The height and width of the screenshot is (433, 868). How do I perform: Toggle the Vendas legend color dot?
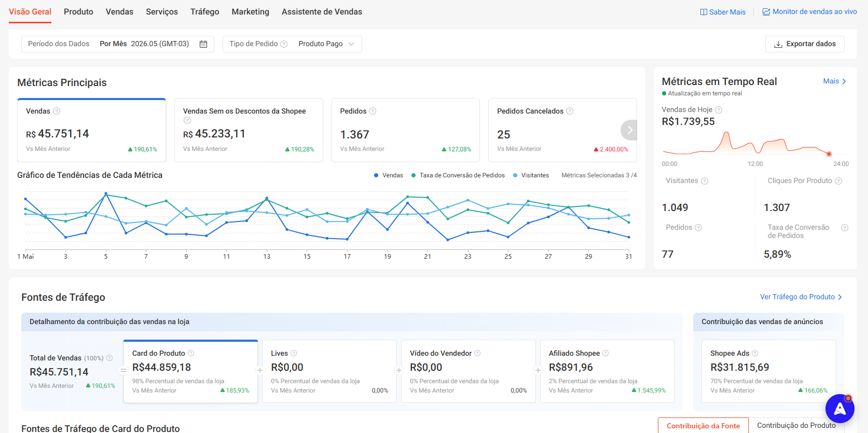(x=376, y=175)
